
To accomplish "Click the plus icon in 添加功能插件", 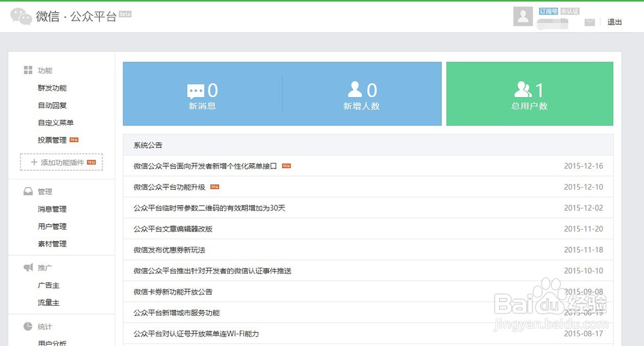I will [x=34, y=162].
